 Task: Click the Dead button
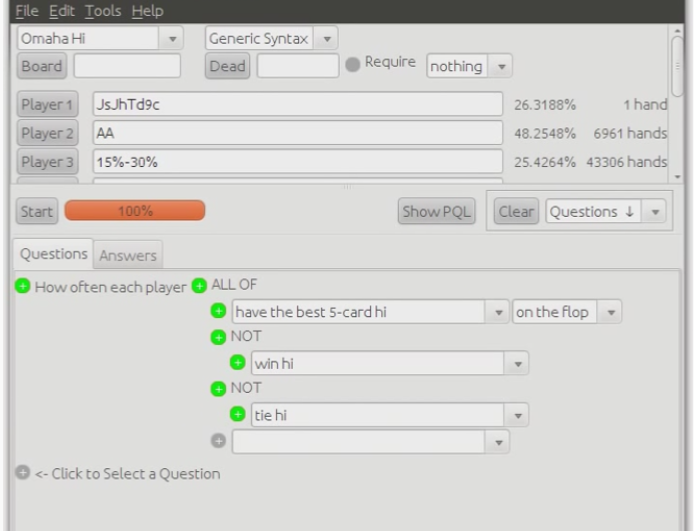[227, 66]
